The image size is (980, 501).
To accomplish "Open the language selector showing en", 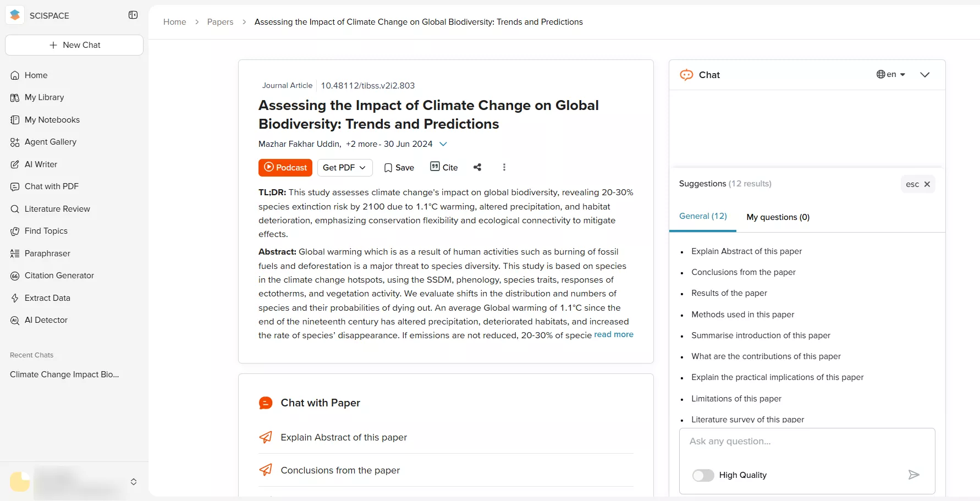I will 891,74.
